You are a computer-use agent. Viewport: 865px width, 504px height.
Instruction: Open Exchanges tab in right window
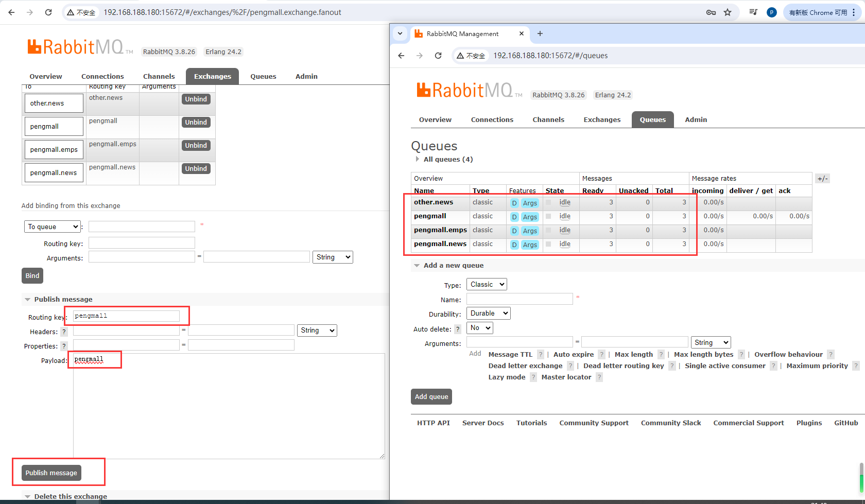click(x=602, y=119)
